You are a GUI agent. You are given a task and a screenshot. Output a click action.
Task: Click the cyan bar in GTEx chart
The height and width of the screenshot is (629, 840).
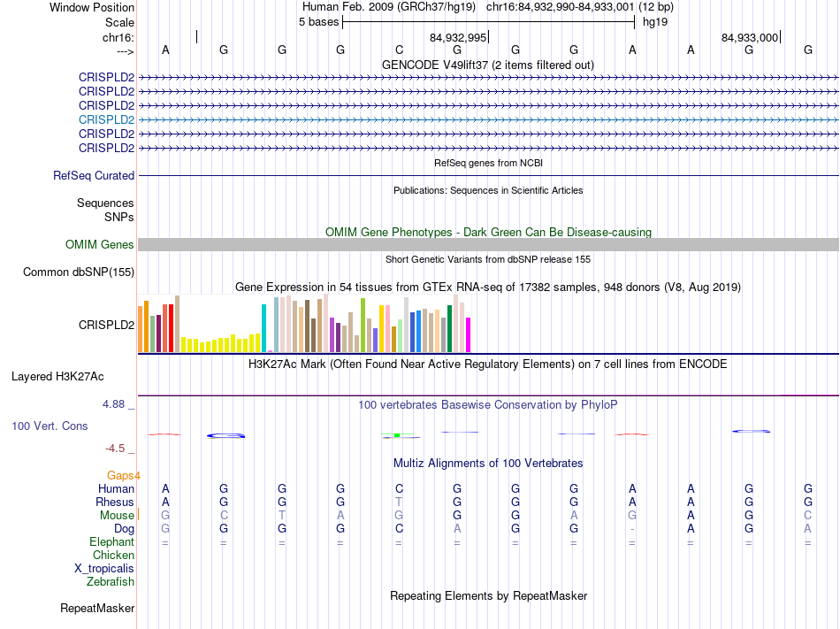click(x=263, y=328)
